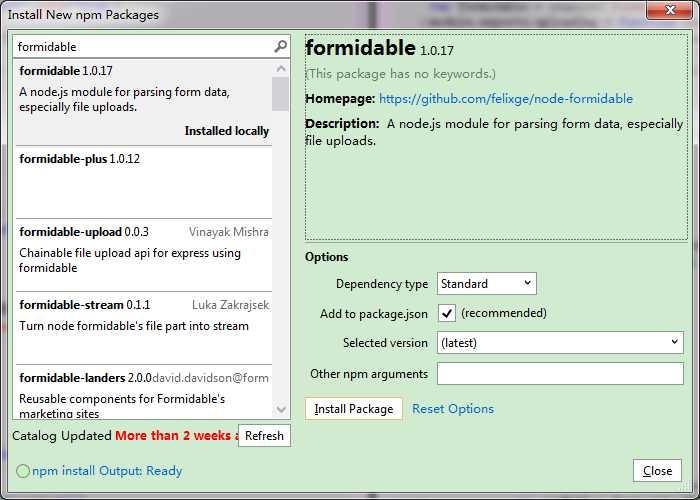
Task: Click the Catalog Updated status text
Action: click(62, 436)
